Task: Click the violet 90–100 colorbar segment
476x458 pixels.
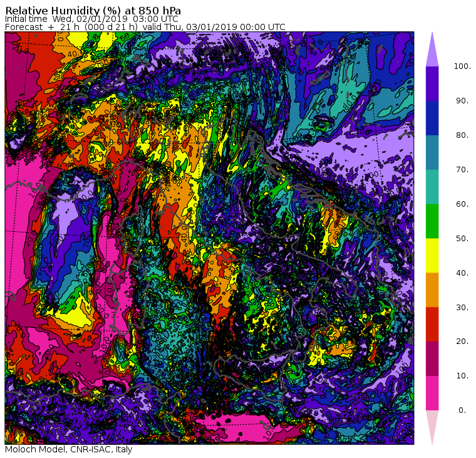Action: tap(432, 83)
